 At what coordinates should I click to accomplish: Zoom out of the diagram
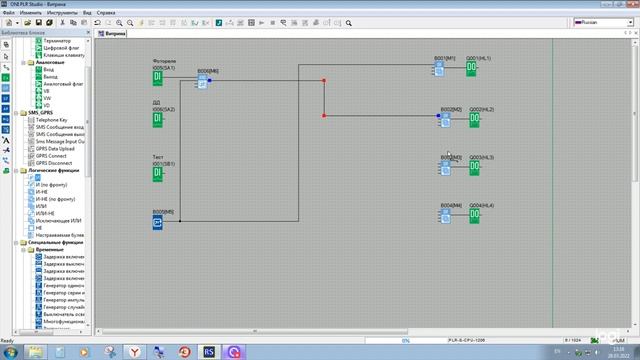pyautogui.click(x=130, y=23)
